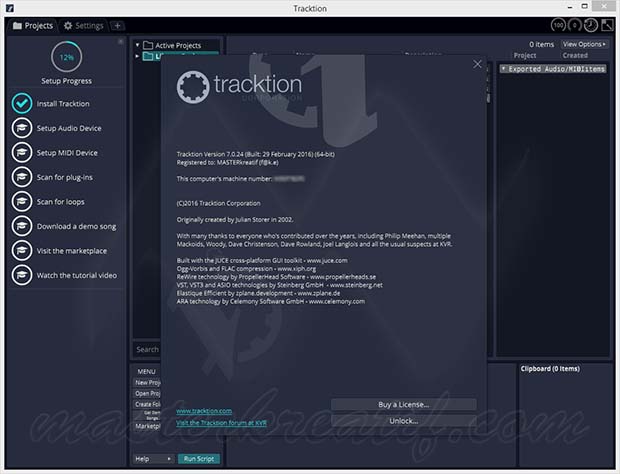The height and width of the screenshot is (474, 620).
Task: Click 'Watch the tutorial video' step text
Action: (x=77, y=275)
